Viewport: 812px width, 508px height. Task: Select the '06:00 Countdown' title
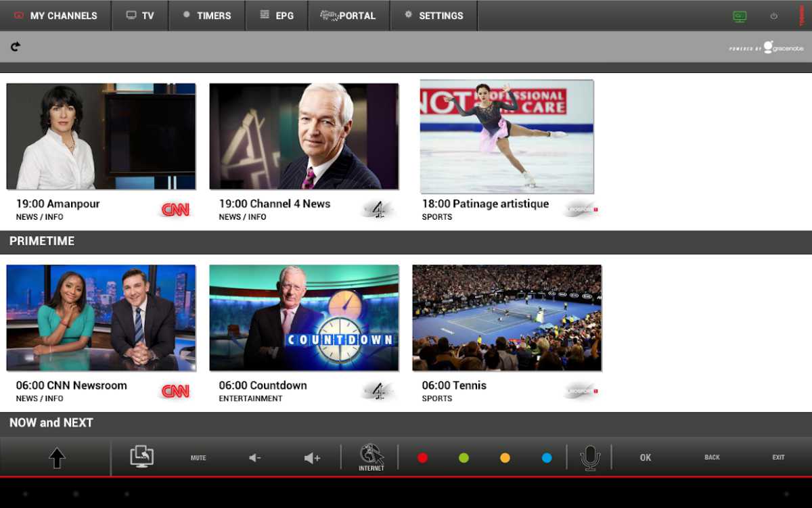263,386
